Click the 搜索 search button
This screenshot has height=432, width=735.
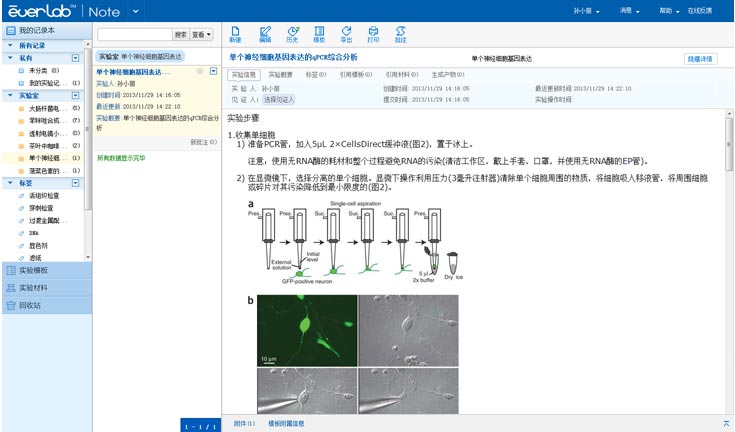(x=180, y=35)
